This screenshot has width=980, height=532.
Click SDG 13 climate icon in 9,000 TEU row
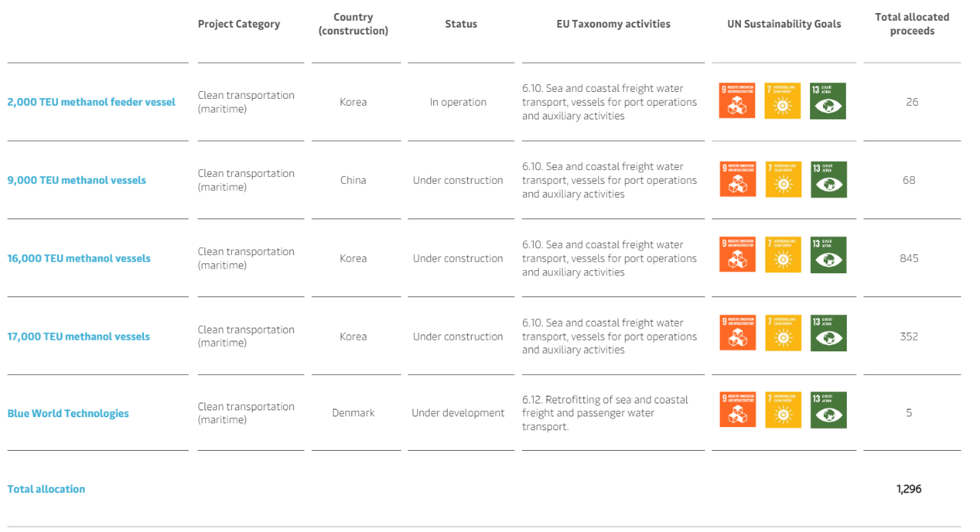828,179
